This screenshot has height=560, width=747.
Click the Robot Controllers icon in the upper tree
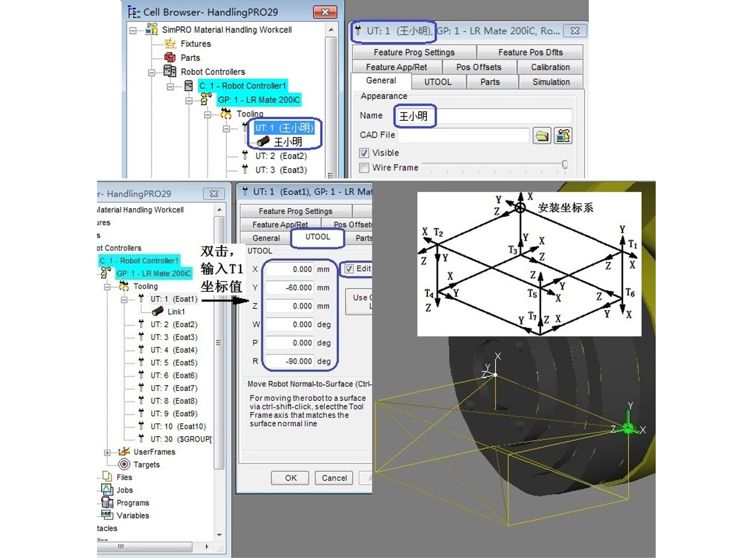pyautogui.click(x=170, y=71)
